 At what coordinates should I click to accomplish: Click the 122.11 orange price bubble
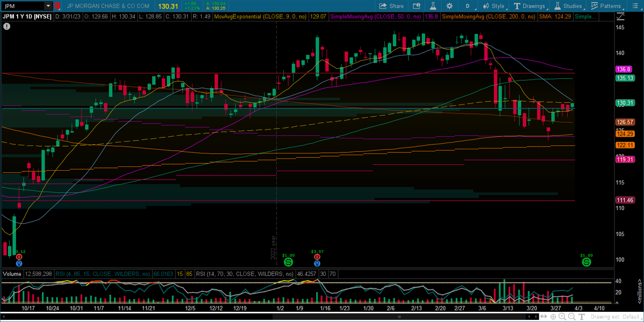click(x=626, y=145)
